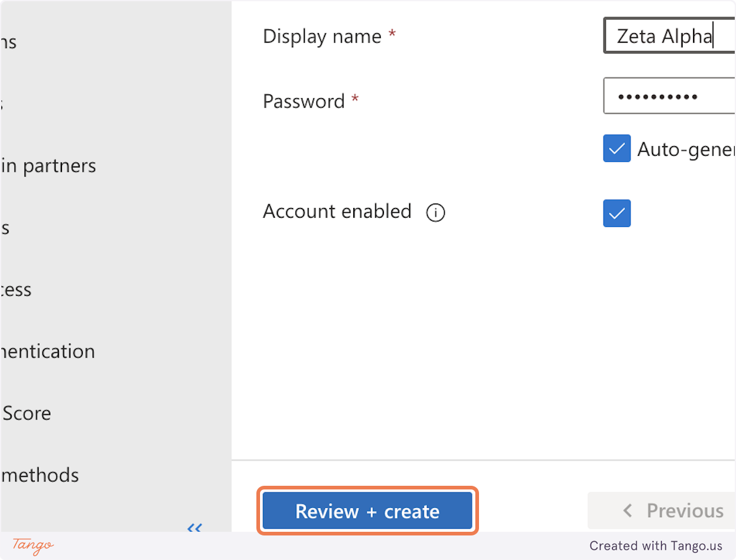Disable the Account enabled checkbox
This screenshot has height=560, width=736.
point(616,213)
